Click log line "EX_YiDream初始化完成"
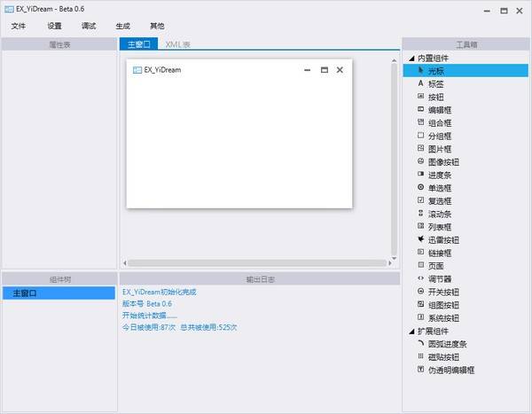The width and height of the screenshot is (532, 414). pos(159,292)
